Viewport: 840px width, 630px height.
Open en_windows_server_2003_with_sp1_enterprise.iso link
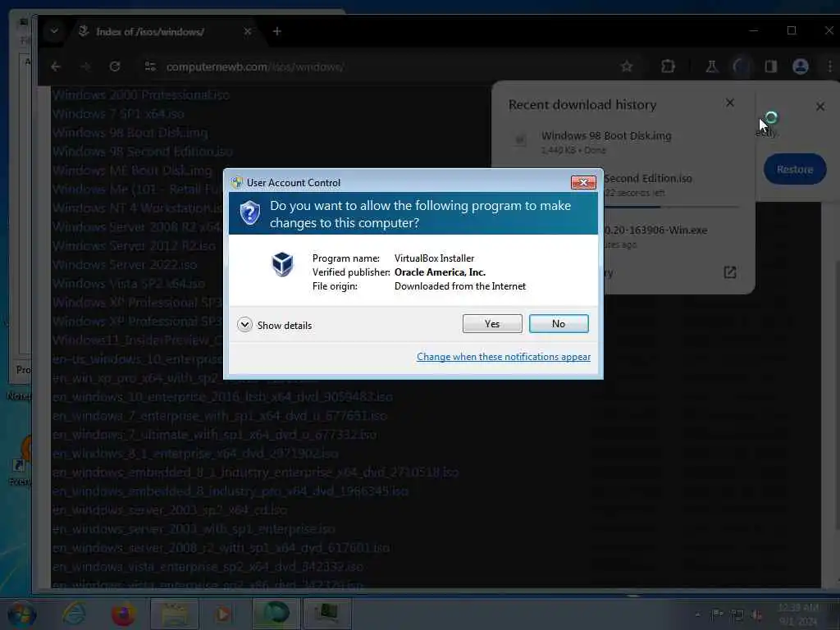pyautogui.click(x=194, y=529)
